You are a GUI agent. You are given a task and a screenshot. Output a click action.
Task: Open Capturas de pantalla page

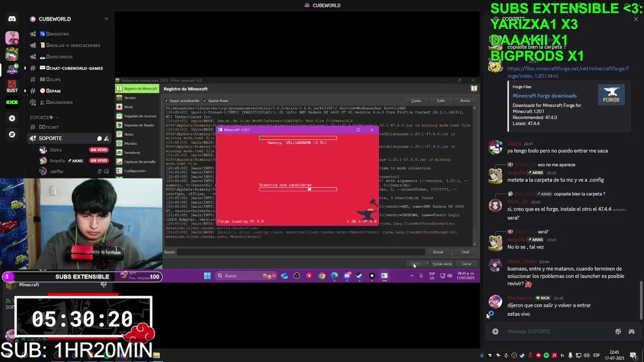coord(137,161)
